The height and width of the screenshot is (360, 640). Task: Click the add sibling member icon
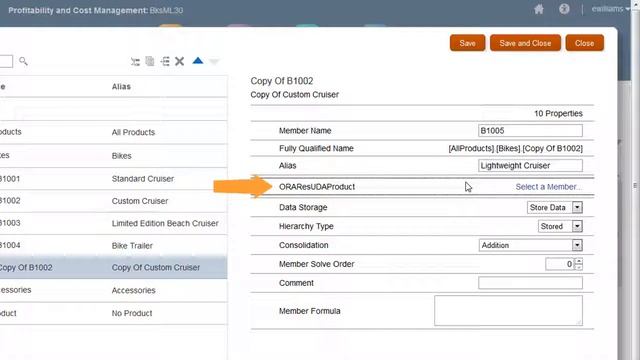pyautogui.click(x=165, y=61)
